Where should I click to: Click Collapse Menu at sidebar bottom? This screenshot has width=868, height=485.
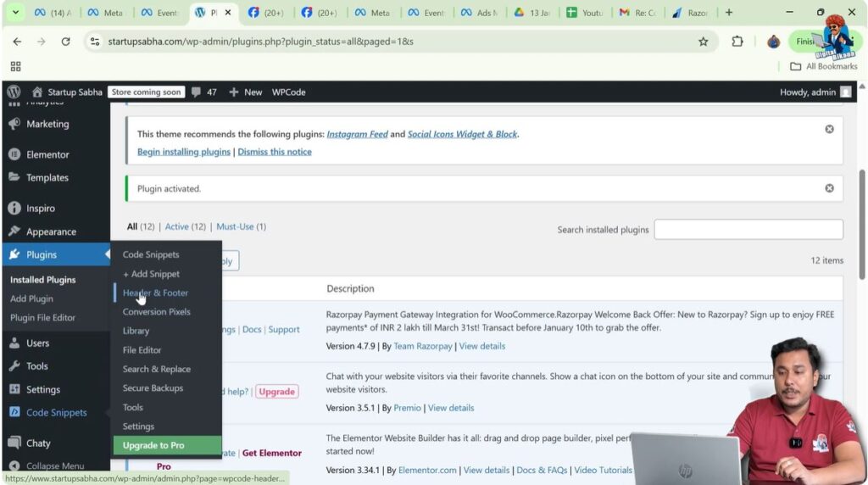click(x=55, y=465)
